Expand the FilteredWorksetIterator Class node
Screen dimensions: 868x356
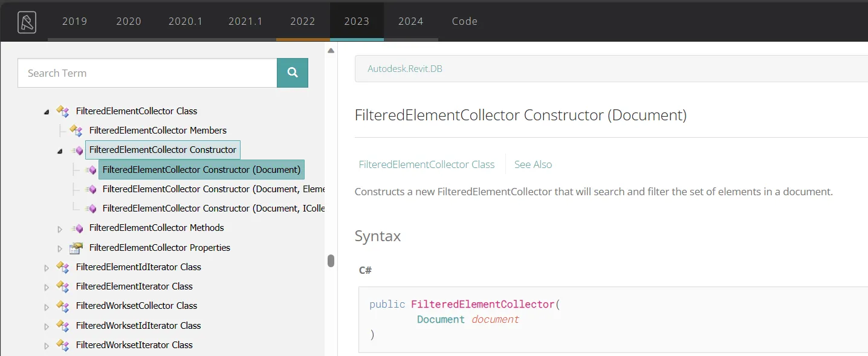(x=47, y=346)
